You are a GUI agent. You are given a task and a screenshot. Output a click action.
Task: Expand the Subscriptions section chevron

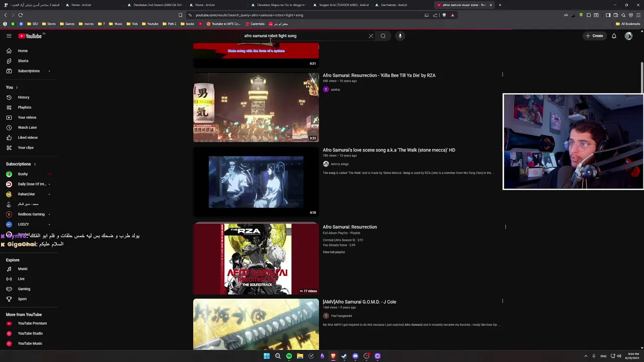(35, 164)
